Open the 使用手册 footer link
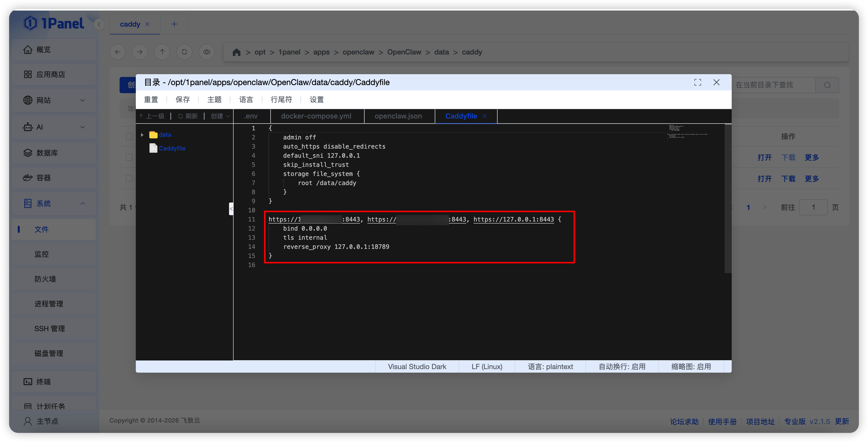Image resolution: width=868 pixels, height=442 pixels. (722, 421)
